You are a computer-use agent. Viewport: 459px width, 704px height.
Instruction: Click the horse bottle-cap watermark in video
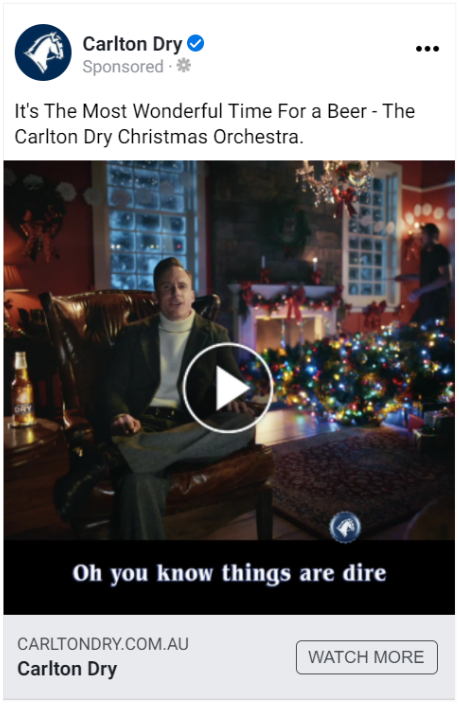click(x=344, y=527)
